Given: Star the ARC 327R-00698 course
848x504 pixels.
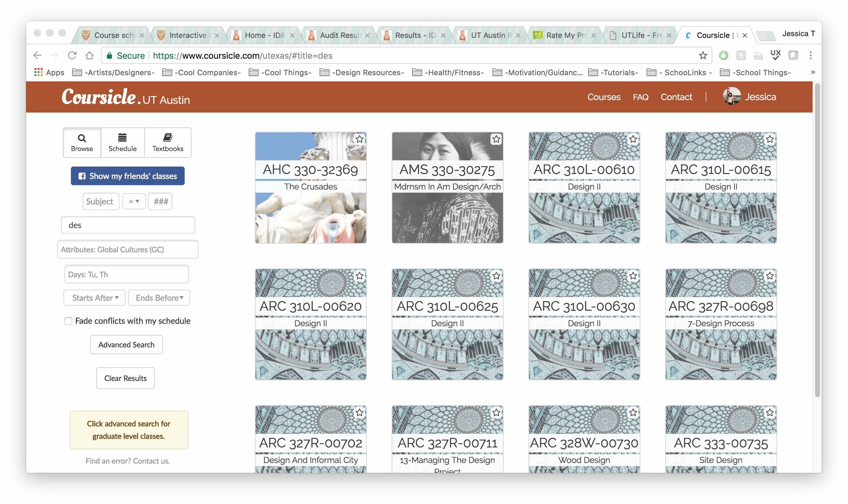Looking at the screenshot, I should pos(770,276).
